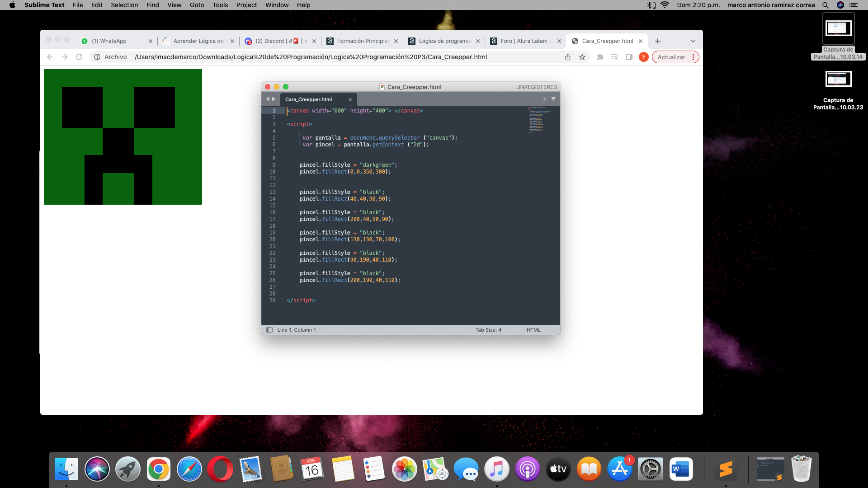868x488 pixels.
Task: Switch to previous Sublime tab arrow
Action: click(268, 99)
